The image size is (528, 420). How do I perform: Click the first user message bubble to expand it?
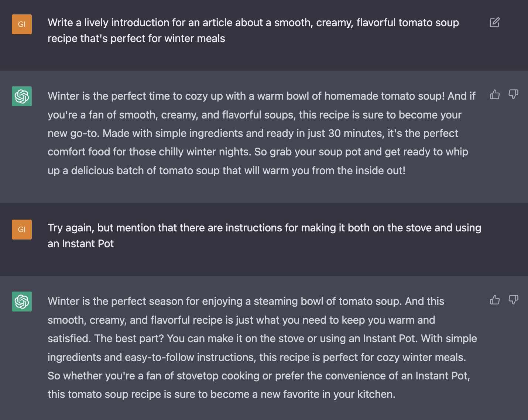253,30
